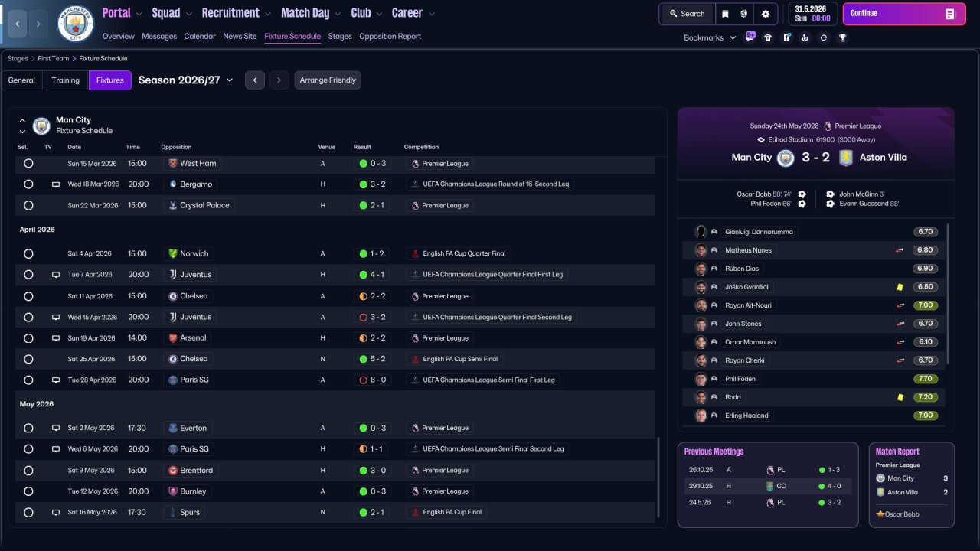Go back with the left arrow navigation button
This screenshot has height=551, width=980.
click(x=18, y=24)
